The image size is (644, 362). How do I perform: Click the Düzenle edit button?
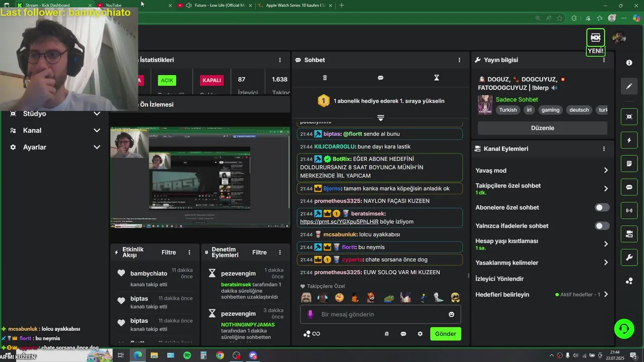pyautogui.click(x=542, y=128)
